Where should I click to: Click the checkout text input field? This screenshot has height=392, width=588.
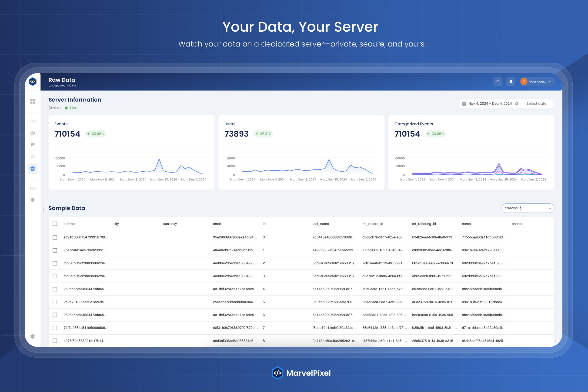[523, 208]
